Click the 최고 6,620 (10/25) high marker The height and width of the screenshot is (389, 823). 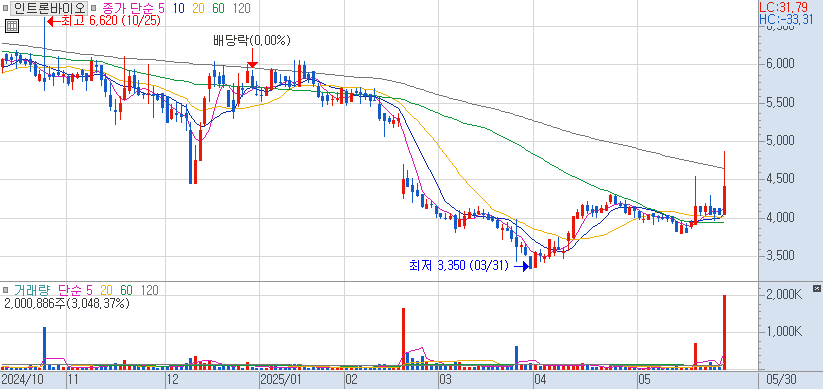tap(104, 21)
